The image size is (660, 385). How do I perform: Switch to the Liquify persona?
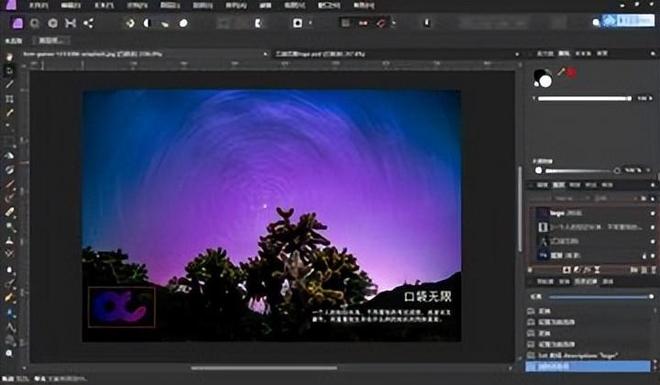[35, 23]
